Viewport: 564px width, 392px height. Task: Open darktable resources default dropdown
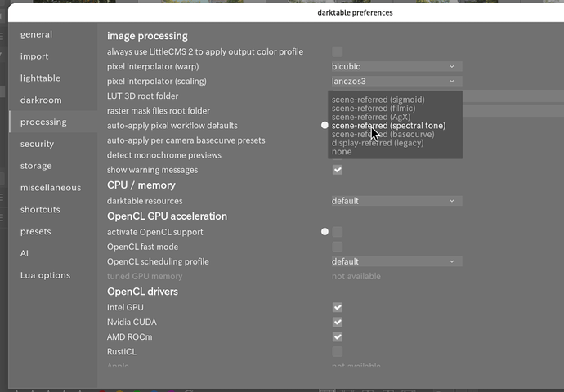[396, 201]
